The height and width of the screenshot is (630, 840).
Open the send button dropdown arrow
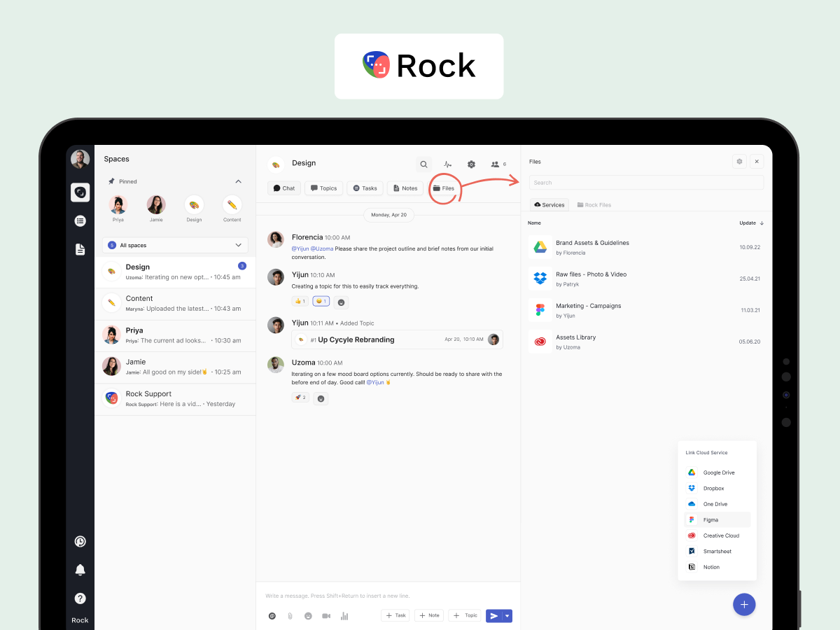tap(508, 615)
